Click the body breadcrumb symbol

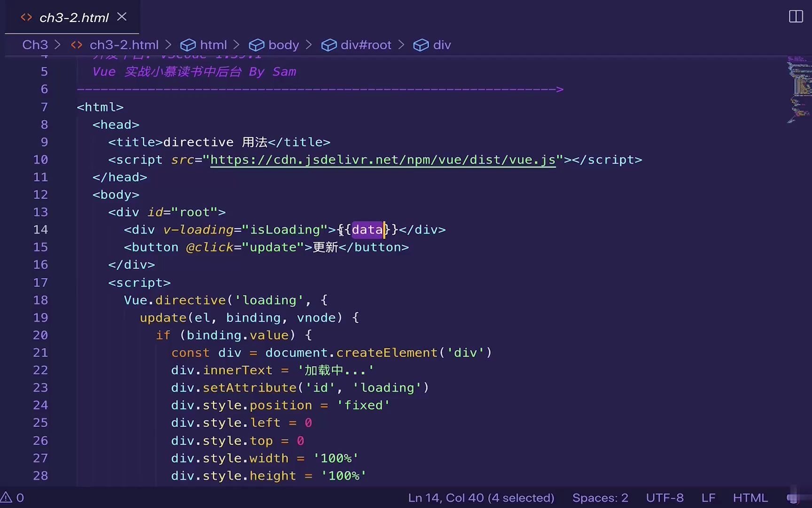[283, 45]
